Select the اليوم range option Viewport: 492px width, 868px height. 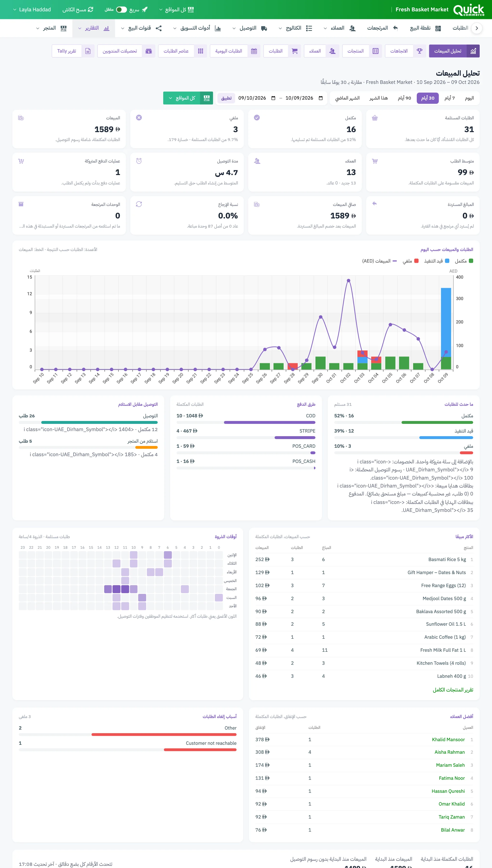(x=469, y=98)
